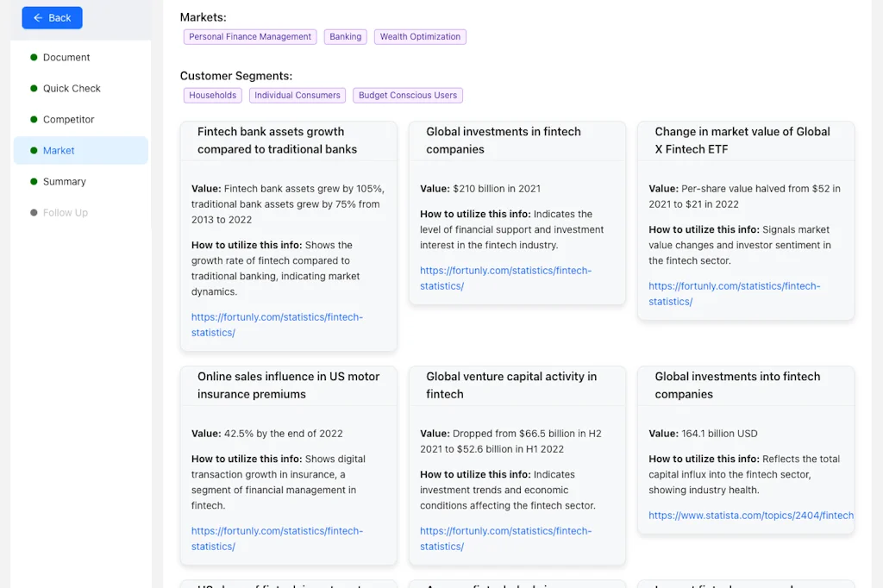The image size is (883, 588).
Task: Click the Wealth Optimization tag
Action: tap(420, 37)
